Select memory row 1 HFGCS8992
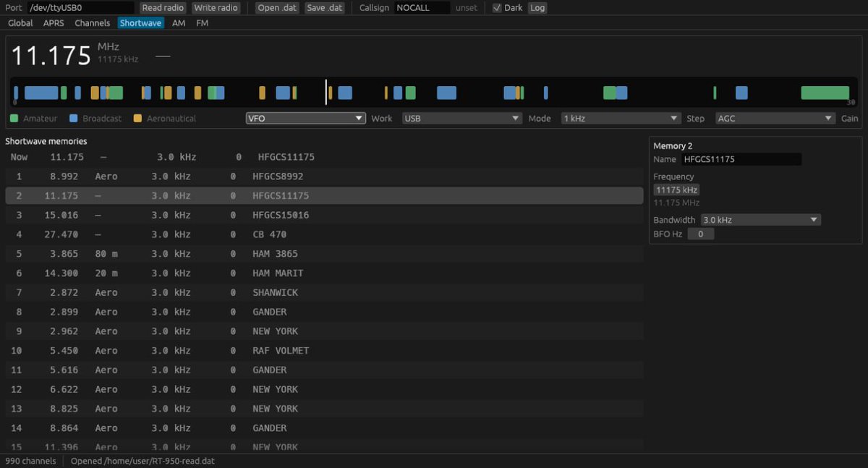Screen dimensions: 868x468 [x=324, y=176]
